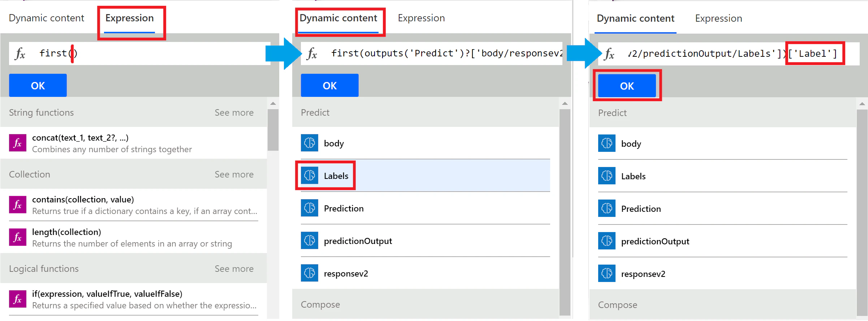Click the Labels icon in right panel
Image resolution: width=868 pixels, height=321 pixels.
(x=607, y=176)
